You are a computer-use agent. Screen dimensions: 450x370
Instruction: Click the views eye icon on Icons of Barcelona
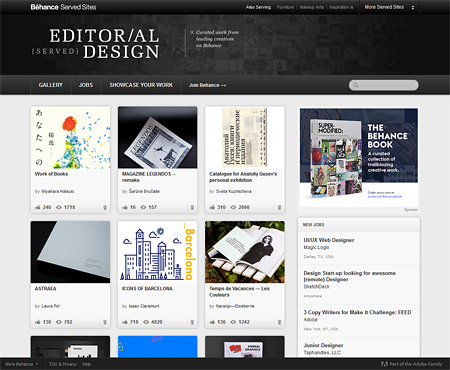[146, 322]
